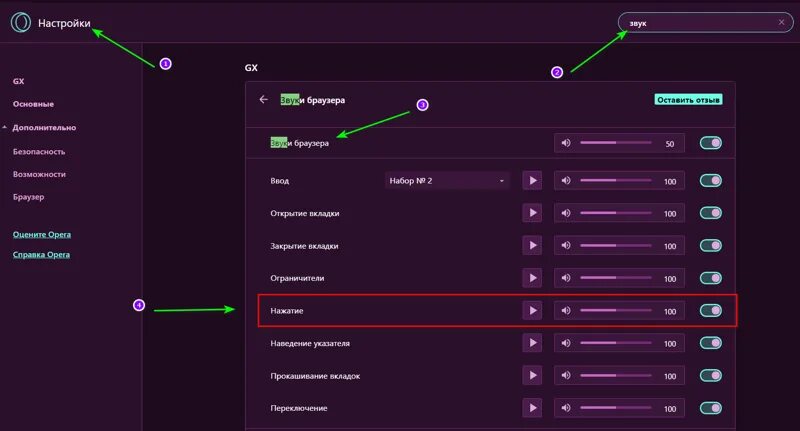Click the speaker icon in the Ввод row
Viewport: 800px width, 431px height.
[566, 181]
